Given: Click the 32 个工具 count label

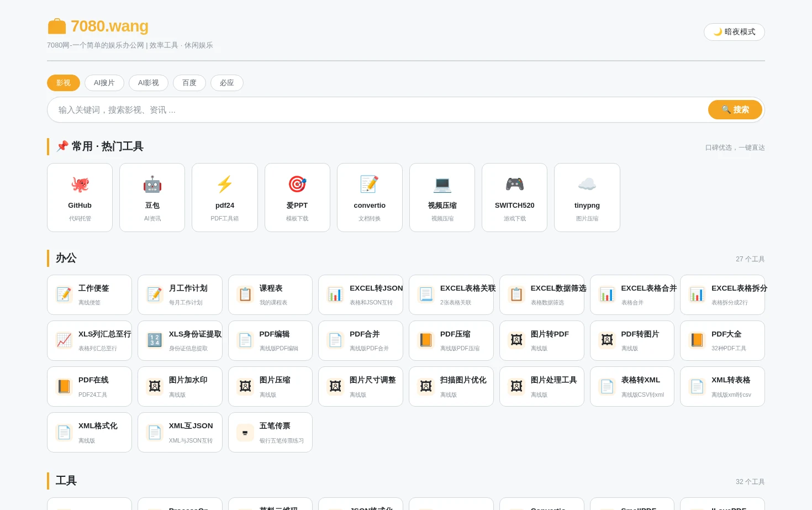Looking at the screenshot, I should click(x=750, y=482).
